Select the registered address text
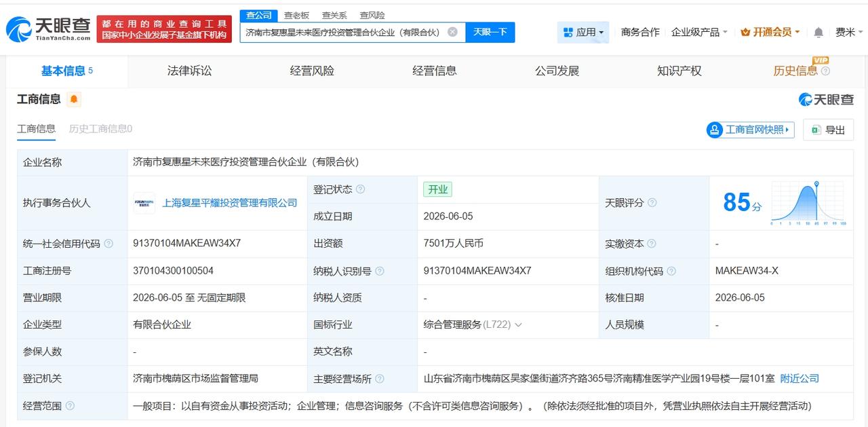 tap(598, 379)
